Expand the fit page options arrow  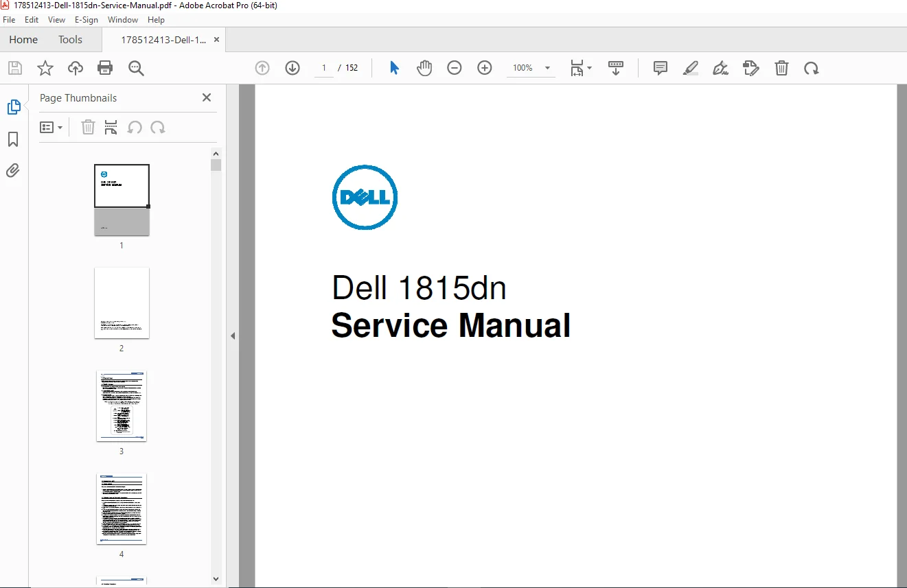pyautogui.click(x=590, y=68)
